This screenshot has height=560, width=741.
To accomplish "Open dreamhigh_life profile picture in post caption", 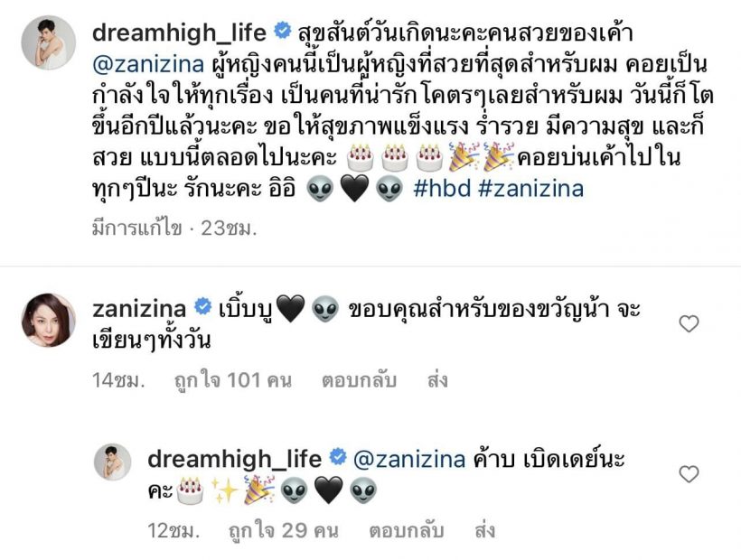I will point(49,43).
